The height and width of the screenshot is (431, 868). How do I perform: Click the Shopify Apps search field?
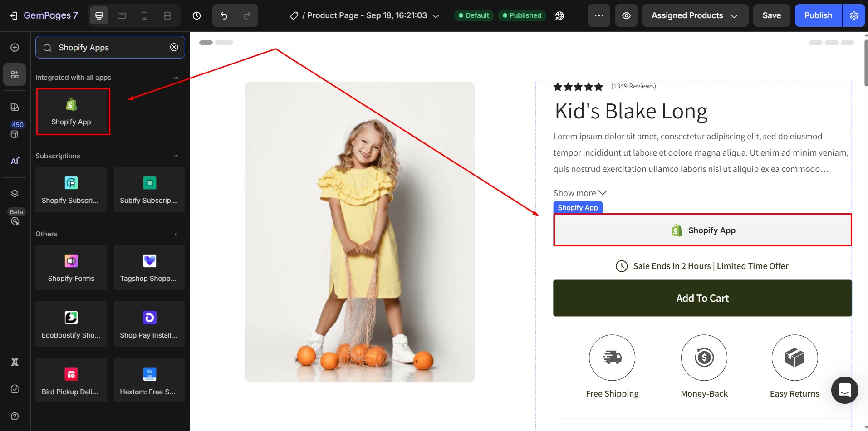click(109, 48)
